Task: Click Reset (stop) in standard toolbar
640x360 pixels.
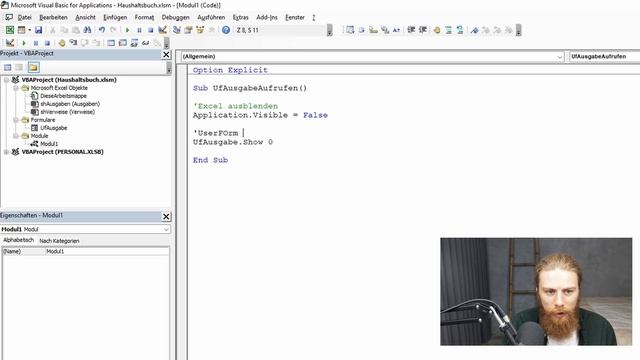Action: (x=151, y=30)
